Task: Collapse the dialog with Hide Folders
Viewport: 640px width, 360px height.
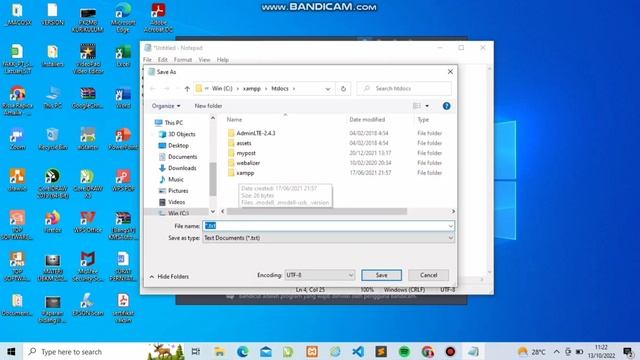Action: (169, 276)
